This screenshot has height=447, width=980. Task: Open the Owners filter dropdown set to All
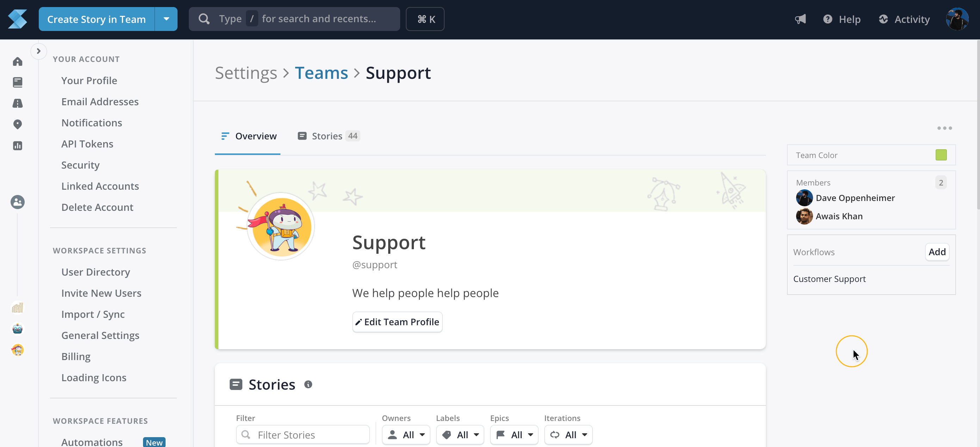point(405,434)
